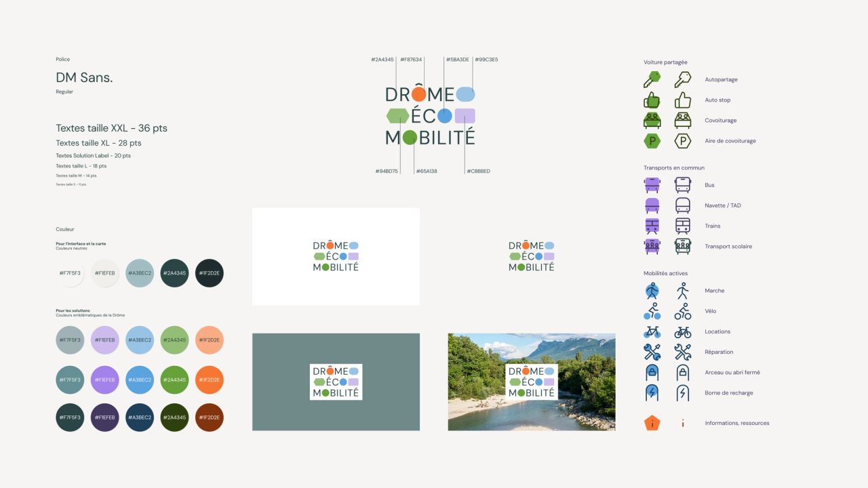
Task: Click the Navette / TAD shuttle icon
Action: 652,205
